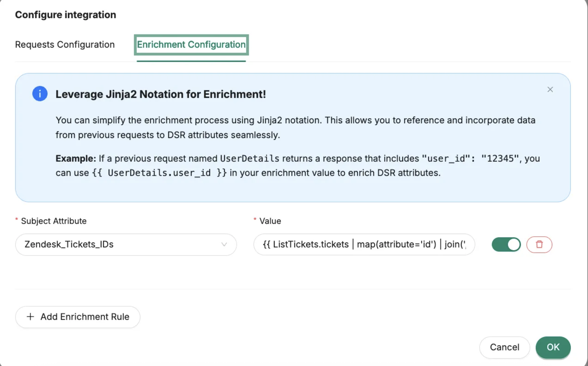
Task: Click the Value input field
Action: pyautogui.click(x=364, y=244)
